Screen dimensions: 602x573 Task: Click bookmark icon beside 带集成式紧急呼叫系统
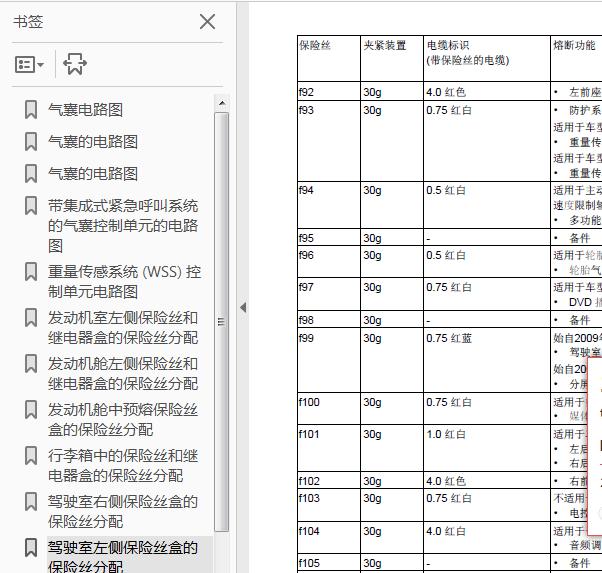[31, 206]
